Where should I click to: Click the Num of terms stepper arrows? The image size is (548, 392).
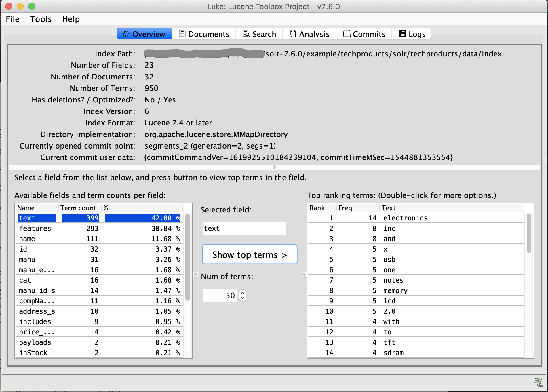[x=243, y=295]
